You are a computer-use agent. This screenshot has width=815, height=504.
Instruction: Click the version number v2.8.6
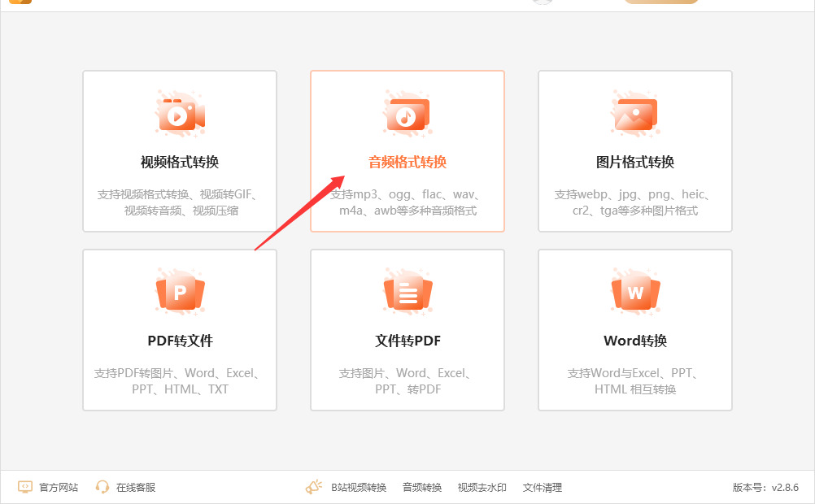[x=785, y=488]
